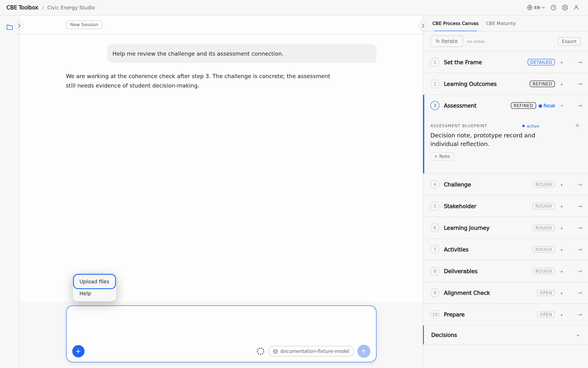The width and height of the screenshot is (588, 368).
Task: Expand the left sidebar with chevron button
Action: [x=19, y=26]
